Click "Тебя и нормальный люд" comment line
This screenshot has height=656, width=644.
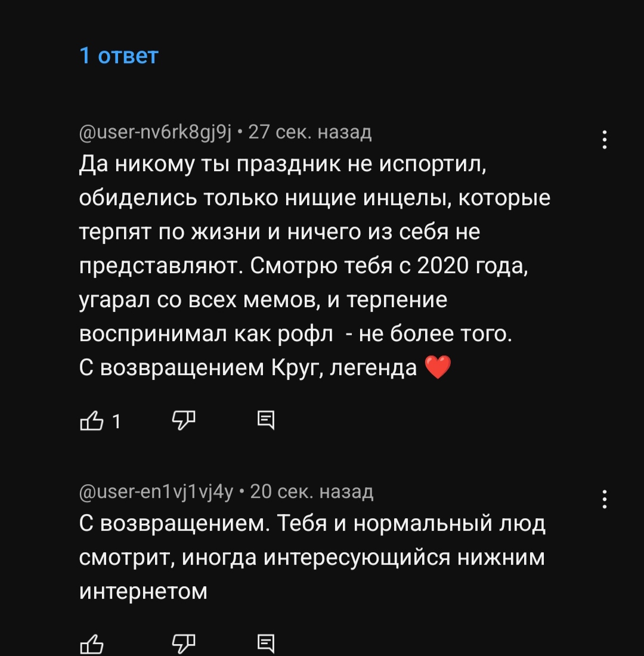coord(411,524)
